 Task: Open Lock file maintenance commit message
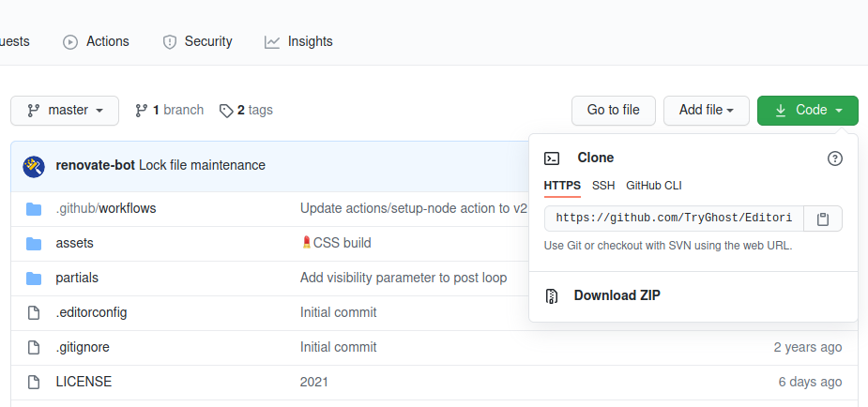[202, 165]
